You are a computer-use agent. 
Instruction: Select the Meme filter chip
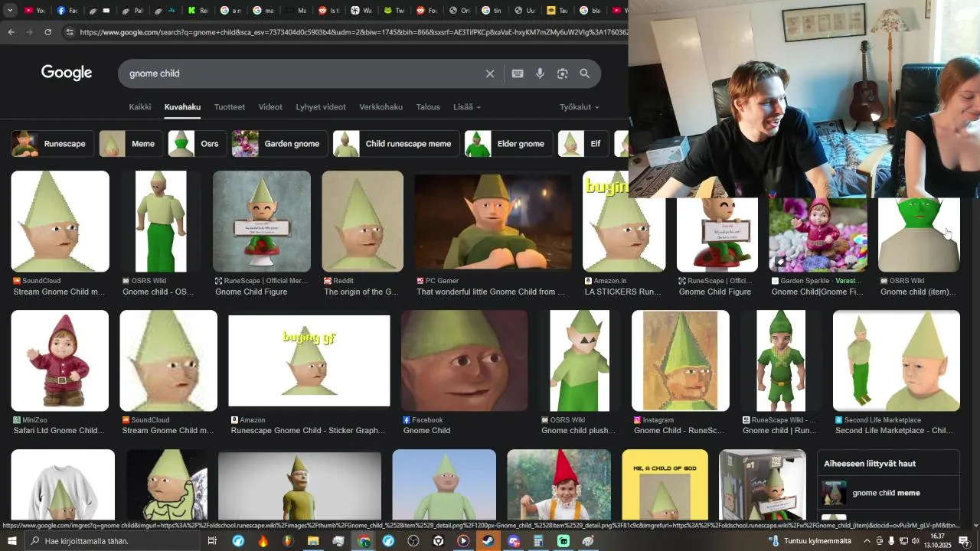(130, 144)
